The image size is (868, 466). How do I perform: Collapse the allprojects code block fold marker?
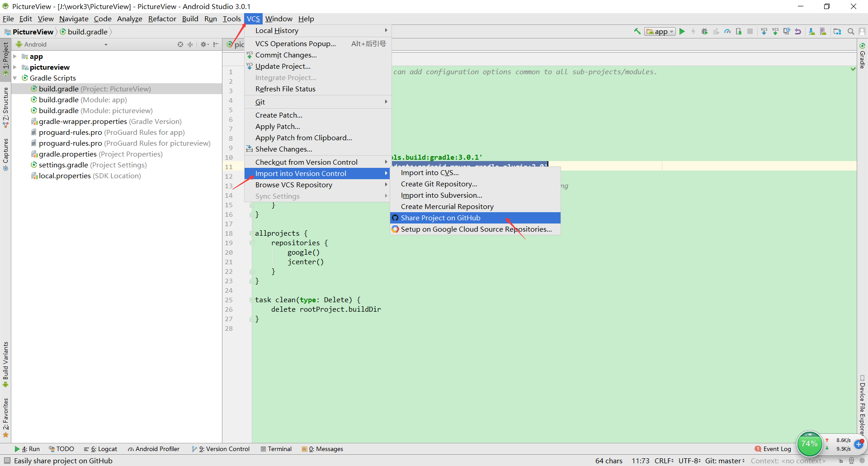coord(252,233)
